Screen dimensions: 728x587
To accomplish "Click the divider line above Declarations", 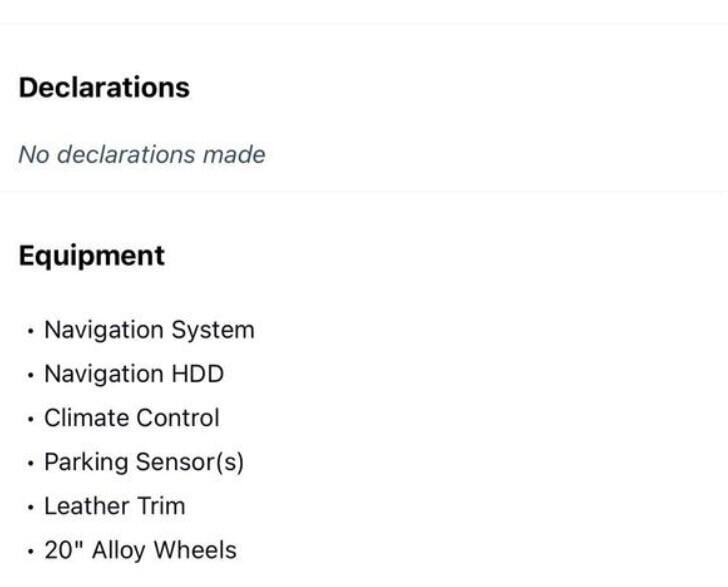I will pos(364,22).
